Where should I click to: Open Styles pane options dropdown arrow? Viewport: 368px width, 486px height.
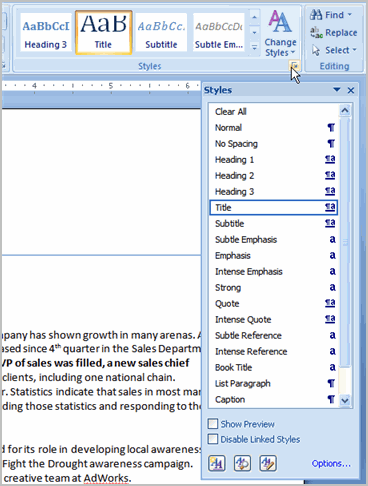coord(337,90)
